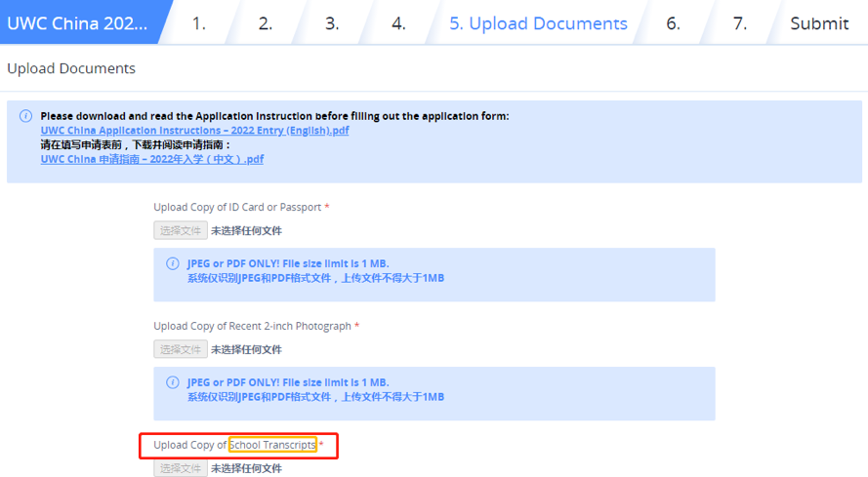
Task: Click the no-file-chosen text beside Photograph upload
Action: [x=246, y=350]
